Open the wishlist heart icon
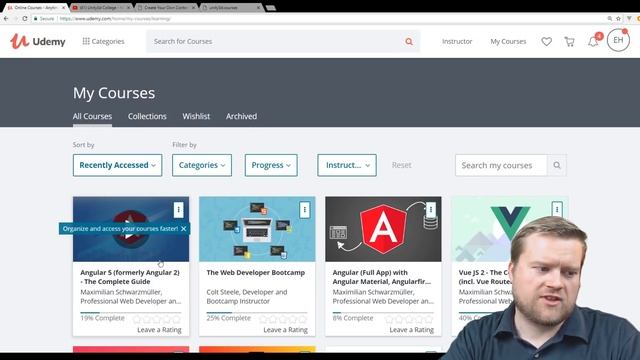The width and height of the screenshot is (640, 360). pyautogui.click(x=547, y=41)
